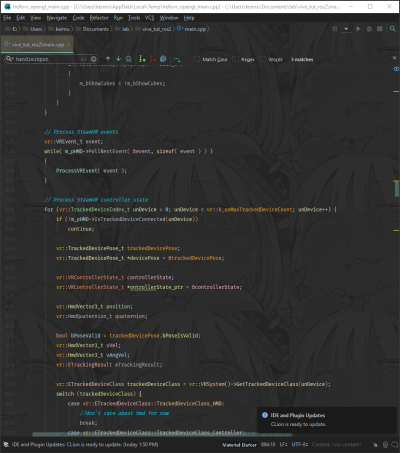The height and width of the screenshot is (453, 400).
Task: Click update link in notification
Action: (317, 424)
